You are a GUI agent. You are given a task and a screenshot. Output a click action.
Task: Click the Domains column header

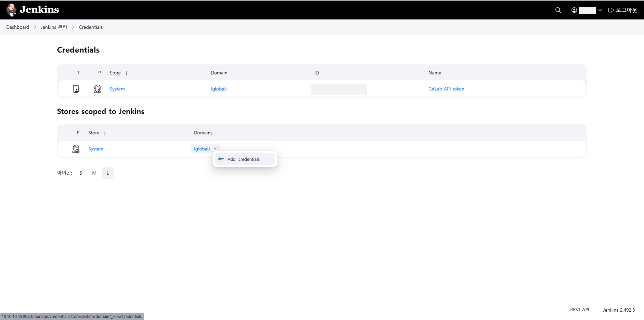pos(203,133)
